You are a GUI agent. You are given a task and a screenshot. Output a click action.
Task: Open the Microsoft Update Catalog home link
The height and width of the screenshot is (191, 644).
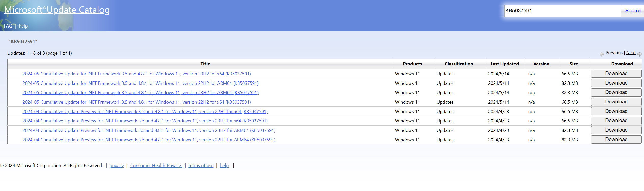57,10
